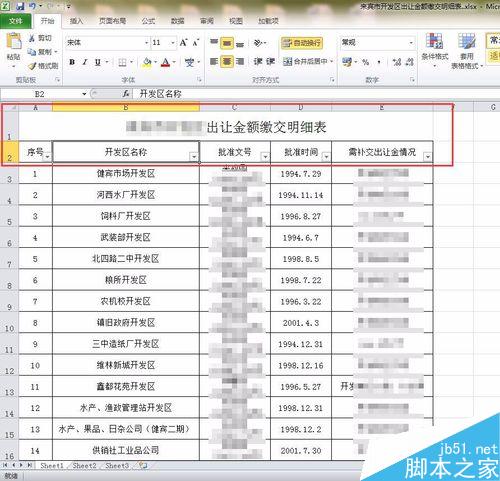
Task: Click the increase indent icon
Action: pyautogui.click(x=270, y=62)
